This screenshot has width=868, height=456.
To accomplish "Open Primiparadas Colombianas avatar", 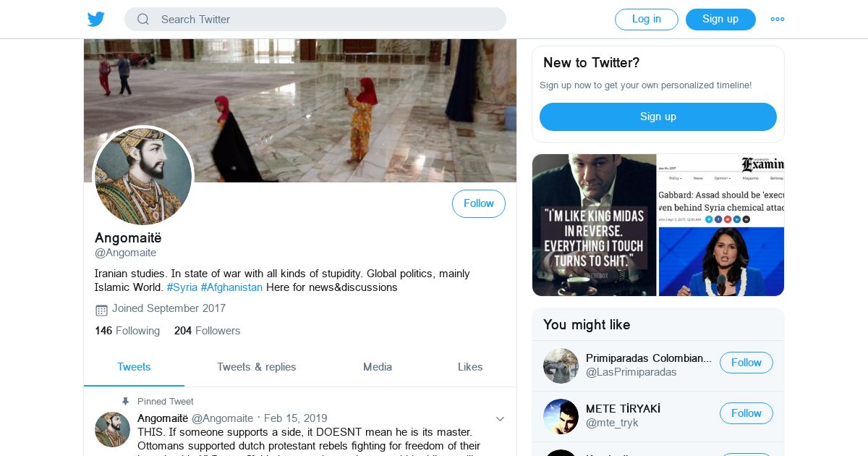I will pos(561,366).
